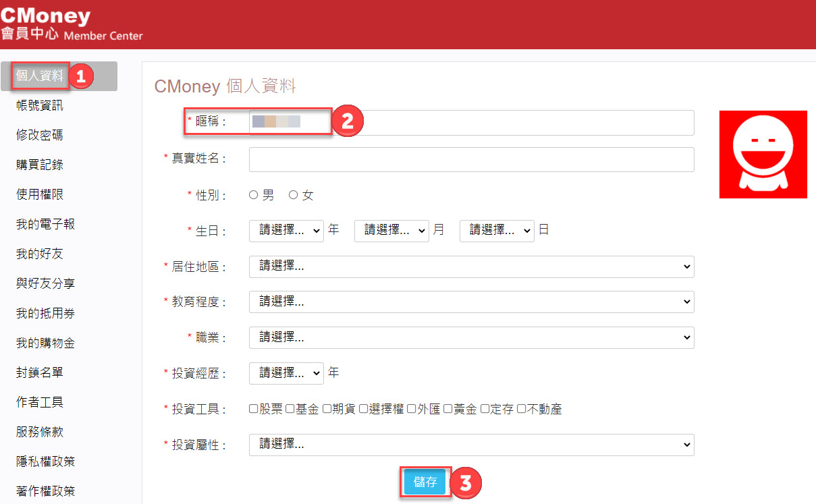
Task: Open the birthday month dropdown
Action: coord(391,230)
